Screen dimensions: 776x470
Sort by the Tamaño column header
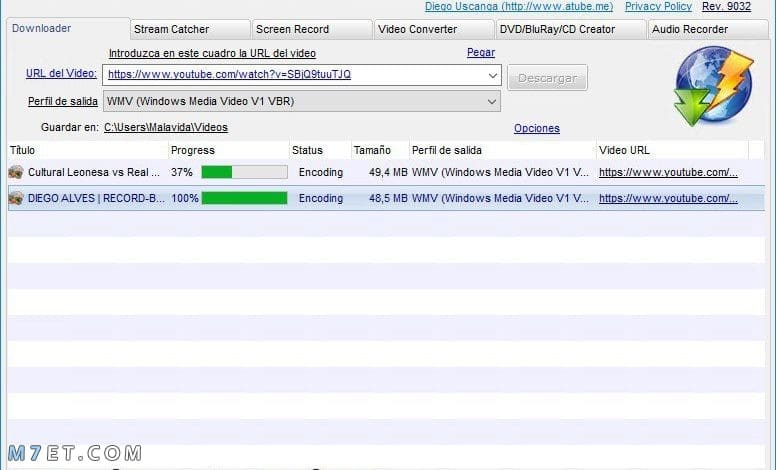pos(380,150)
